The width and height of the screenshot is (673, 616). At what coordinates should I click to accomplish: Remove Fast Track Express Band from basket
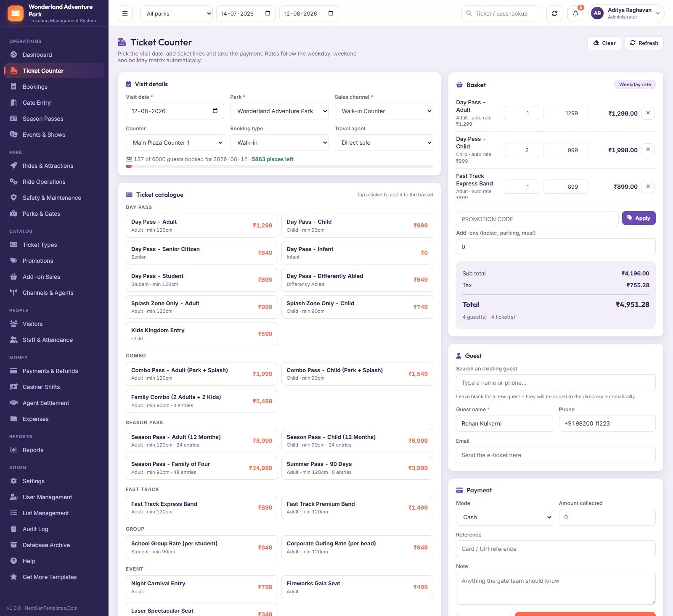[x=648, y=187]
